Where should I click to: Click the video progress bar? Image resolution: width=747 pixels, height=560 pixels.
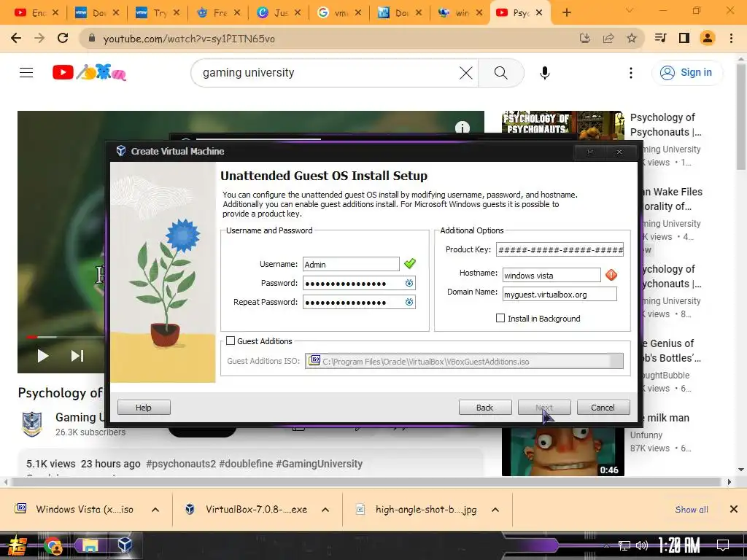point(64,337)
